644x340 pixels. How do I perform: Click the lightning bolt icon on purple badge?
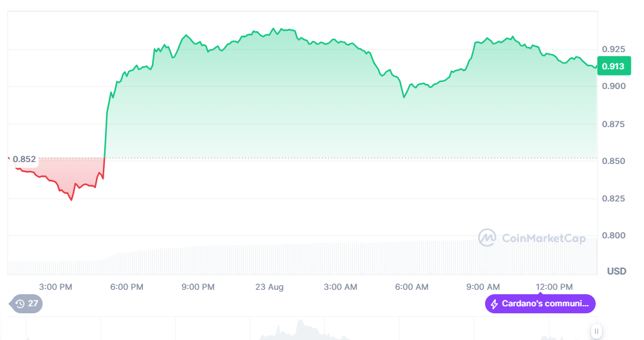[x=493, y=304]
